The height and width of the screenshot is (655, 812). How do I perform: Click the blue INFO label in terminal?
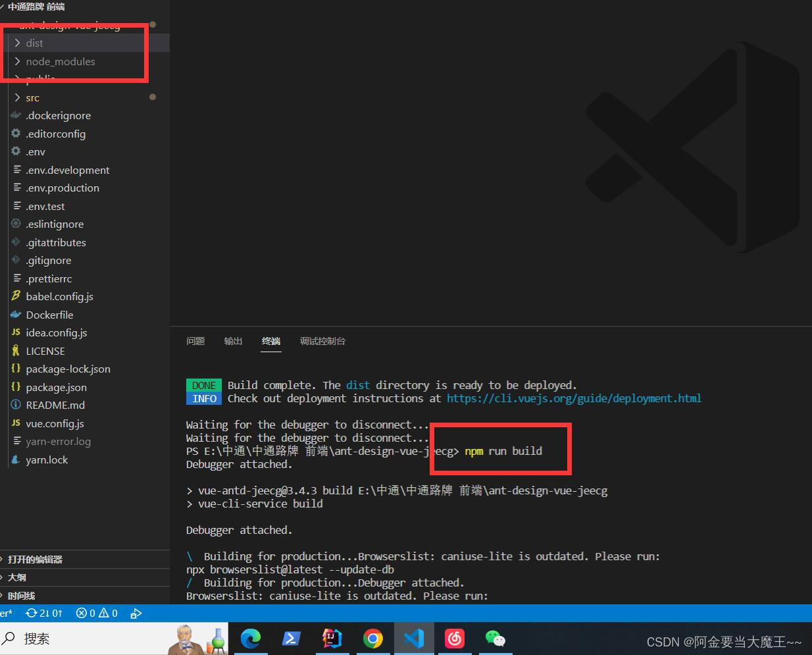click(x=204, y=398)
